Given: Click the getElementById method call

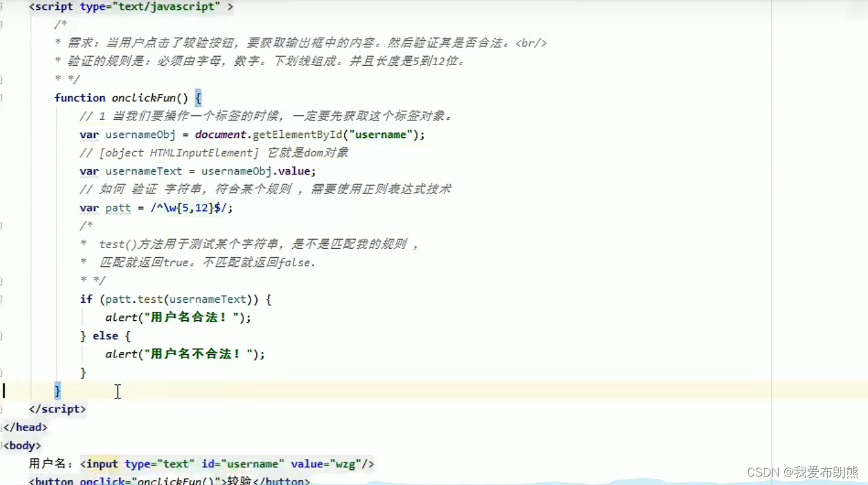Looking at the screenshot, I should pos(299,135).
